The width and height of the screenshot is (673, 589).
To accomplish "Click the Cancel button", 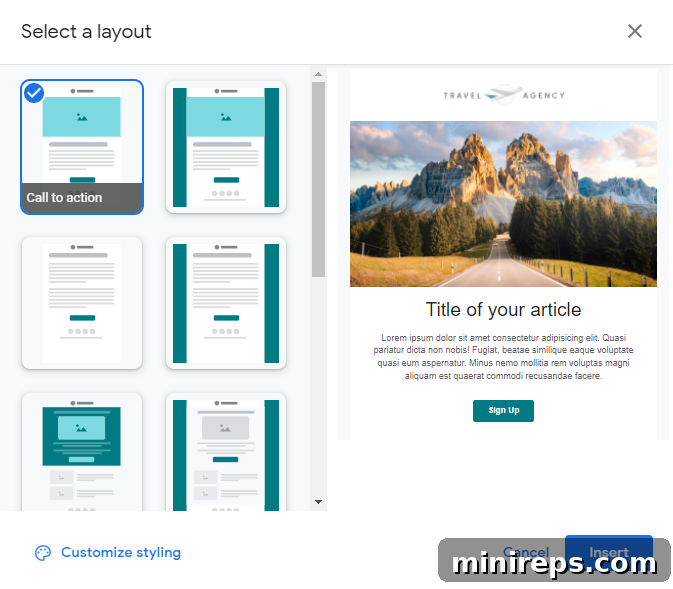I will coord(526,552).
